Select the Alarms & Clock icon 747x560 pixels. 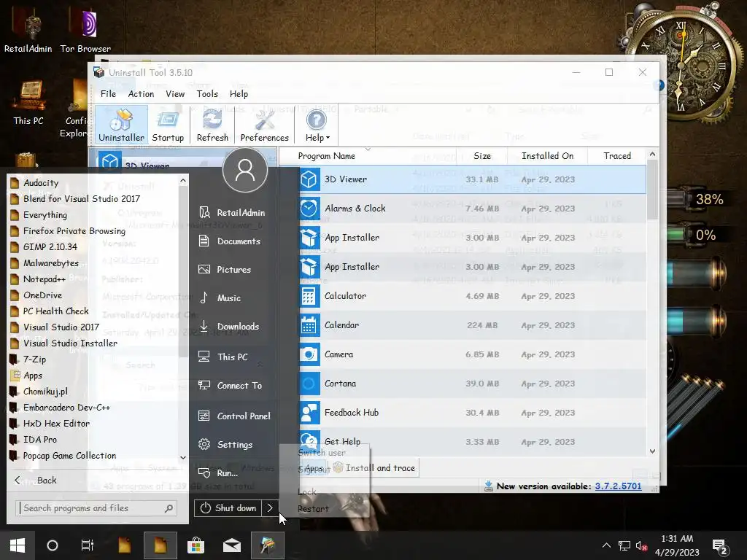(309, 209)
